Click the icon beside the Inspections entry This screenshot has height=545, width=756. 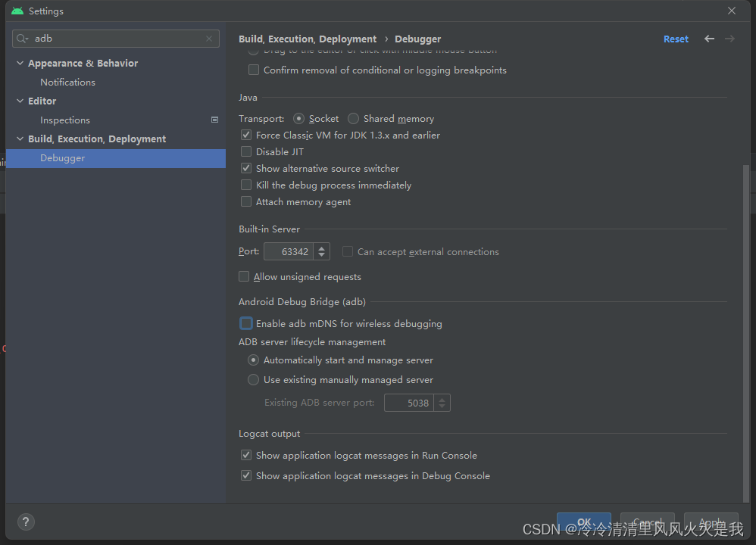click(x=214, y=120)
